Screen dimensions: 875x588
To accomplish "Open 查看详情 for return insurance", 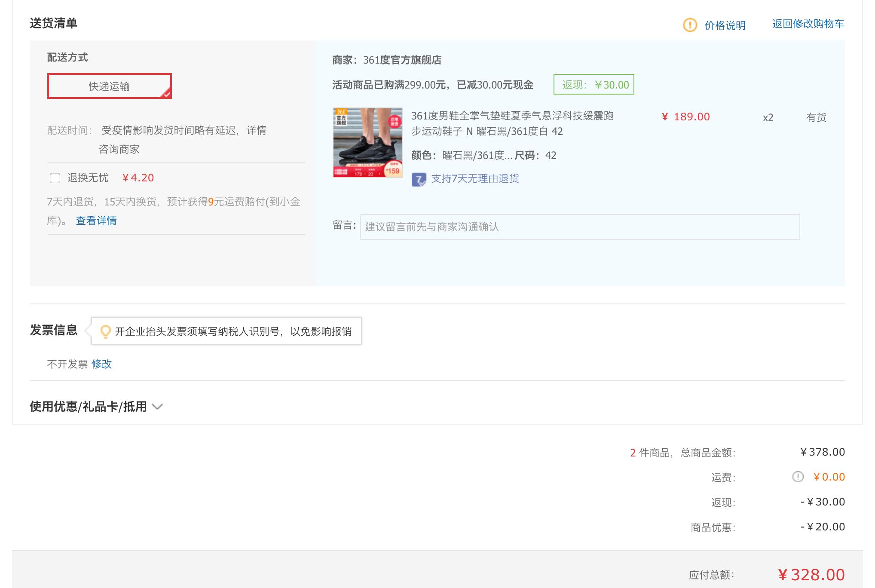I will click(x=96, y=220).
